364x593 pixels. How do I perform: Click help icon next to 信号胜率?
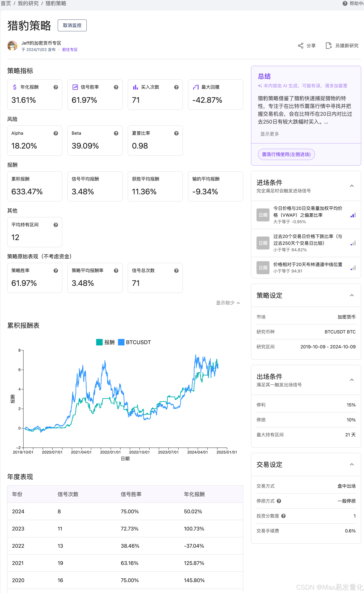coord(116,87)
